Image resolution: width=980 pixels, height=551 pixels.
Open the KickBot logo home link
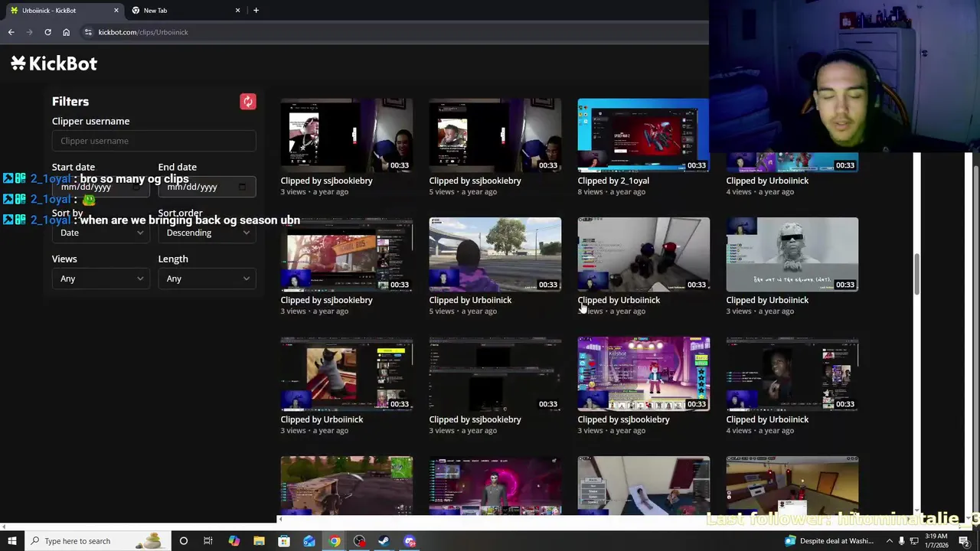click(54, 64)
